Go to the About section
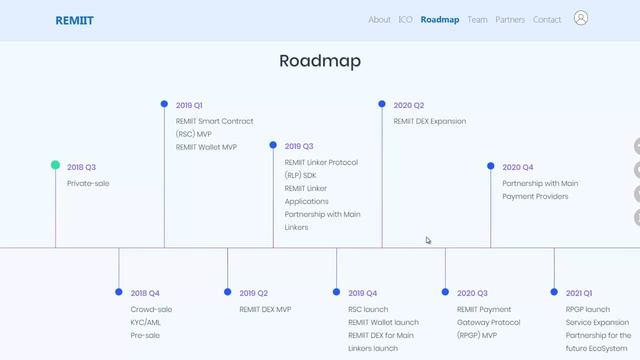The width and height of the screenshot is (640, 360). click(x=379, y=20)
